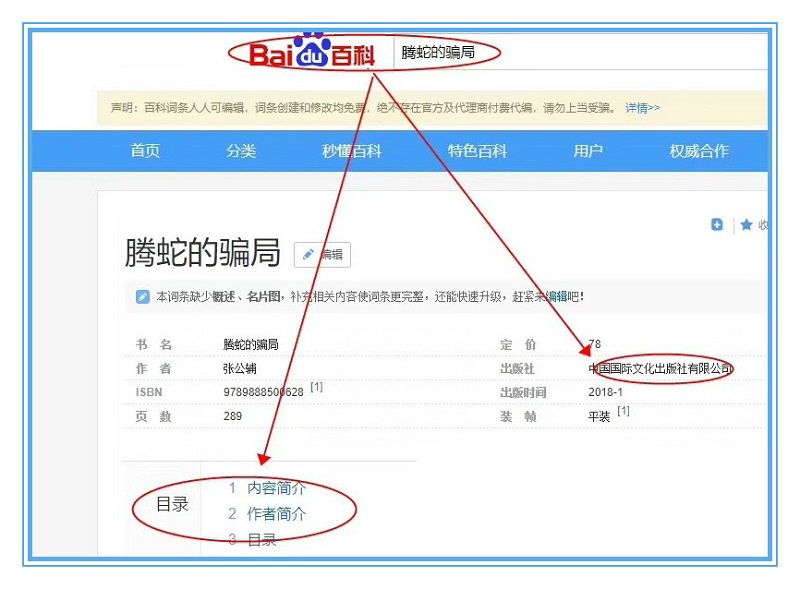800x589 pixels.
Task: Jump to 内容简介 in the table of contents
Action: (276, 488)
